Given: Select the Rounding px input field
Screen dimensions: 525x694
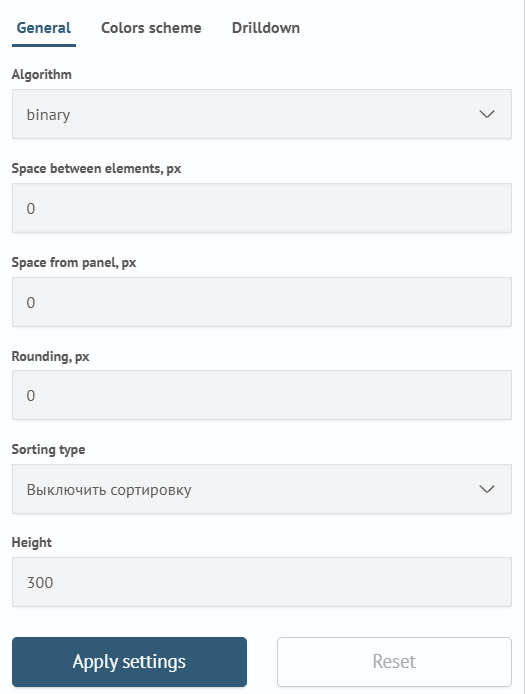Looking at the screenshot, I should click(x=262, y=395).
